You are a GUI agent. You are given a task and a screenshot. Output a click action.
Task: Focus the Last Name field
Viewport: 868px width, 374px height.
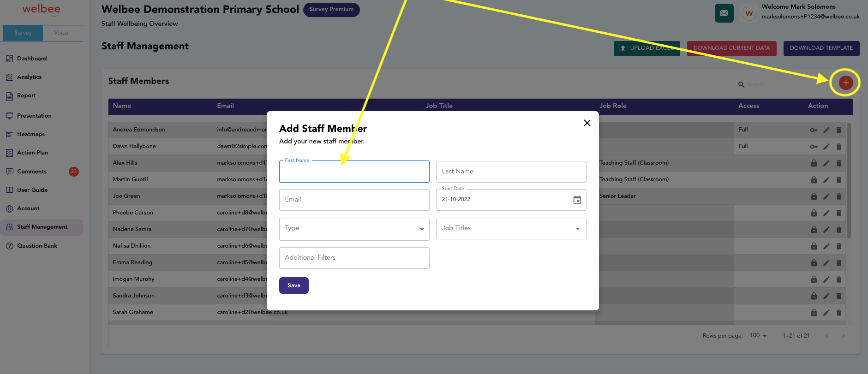tap(511, 172)
